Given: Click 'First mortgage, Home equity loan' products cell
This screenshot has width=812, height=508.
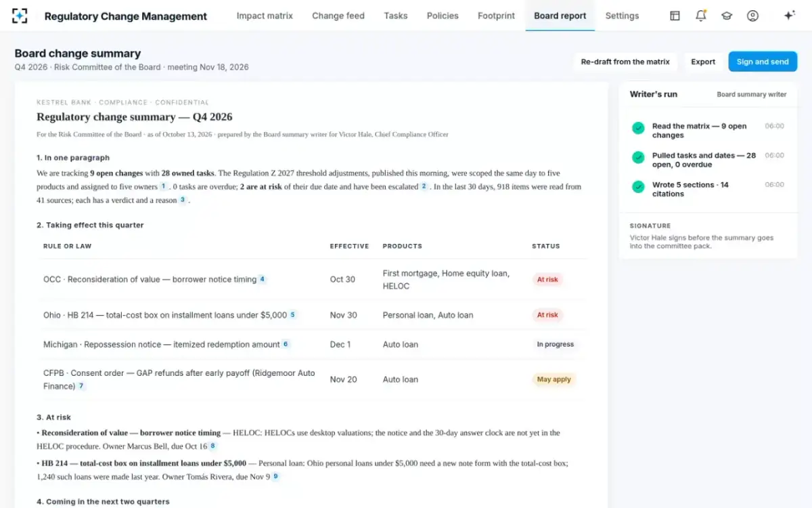Looking at the screenshot, I should 446,280.
